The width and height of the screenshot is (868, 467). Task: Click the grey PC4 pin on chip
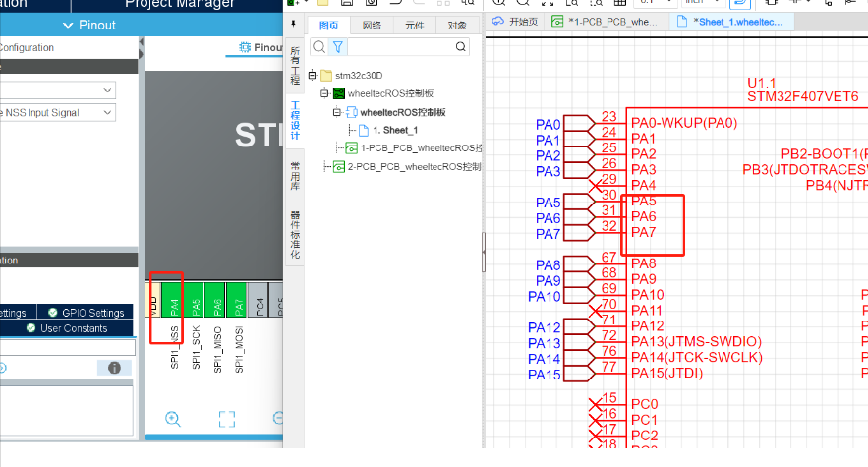coord(259,300)
